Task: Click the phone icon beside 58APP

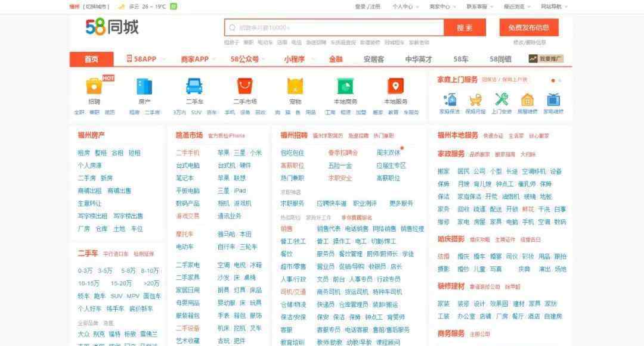Action: pos(129,58)
